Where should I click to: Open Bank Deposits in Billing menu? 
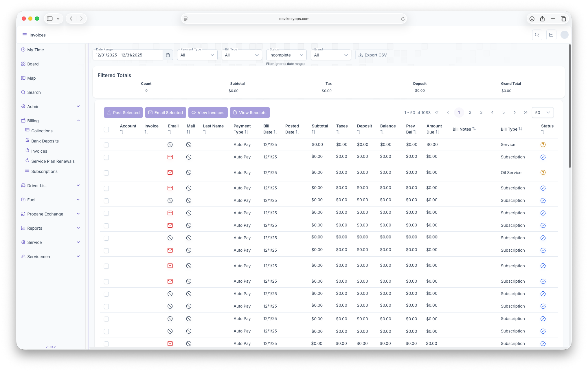45,141
